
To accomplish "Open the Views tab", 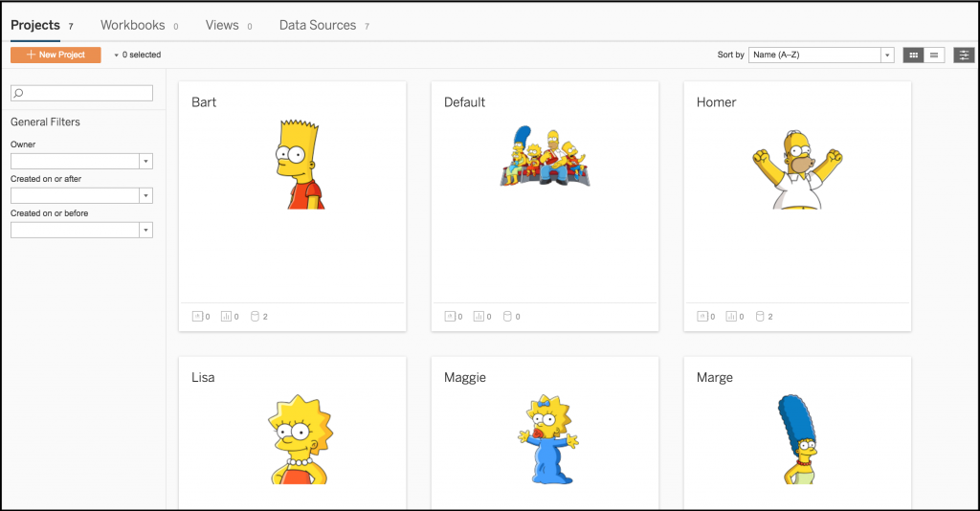I will [229, 25].
